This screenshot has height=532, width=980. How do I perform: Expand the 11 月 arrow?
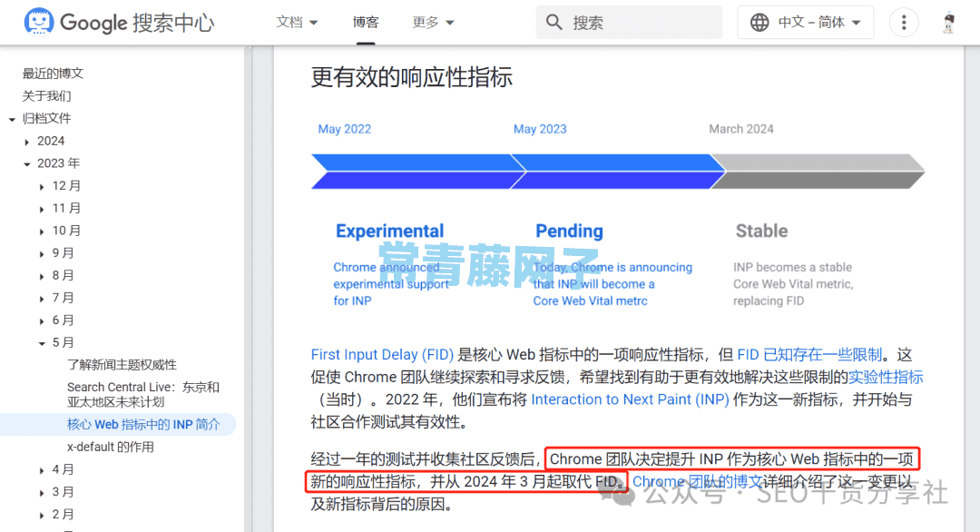click(x=42, y=209)
